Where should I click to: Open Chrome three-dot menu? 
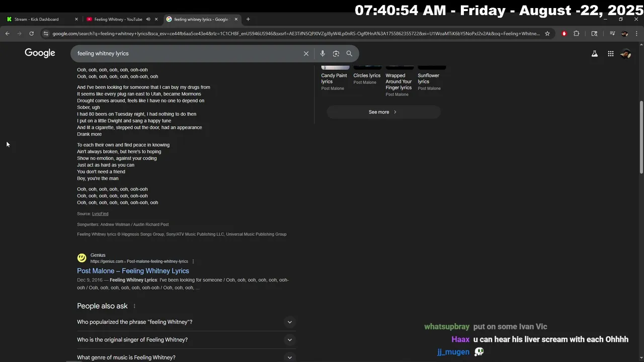tap(636, 34)
